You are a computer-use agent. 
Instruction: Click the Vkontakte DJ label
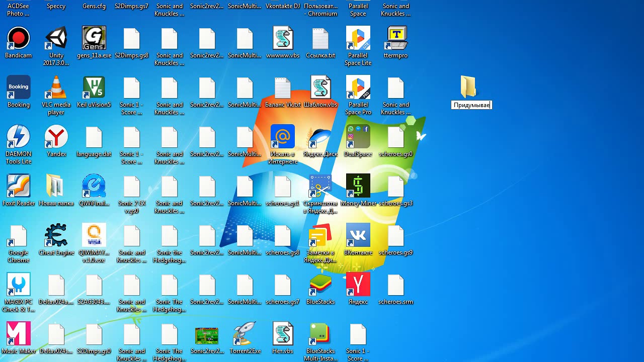283,6
